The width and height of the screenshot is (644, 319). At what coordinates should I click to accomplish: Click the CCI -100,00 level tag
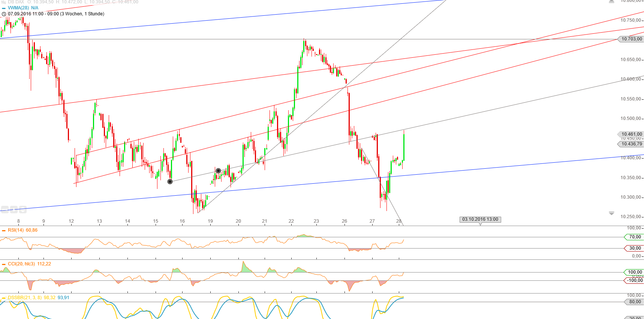634,280
